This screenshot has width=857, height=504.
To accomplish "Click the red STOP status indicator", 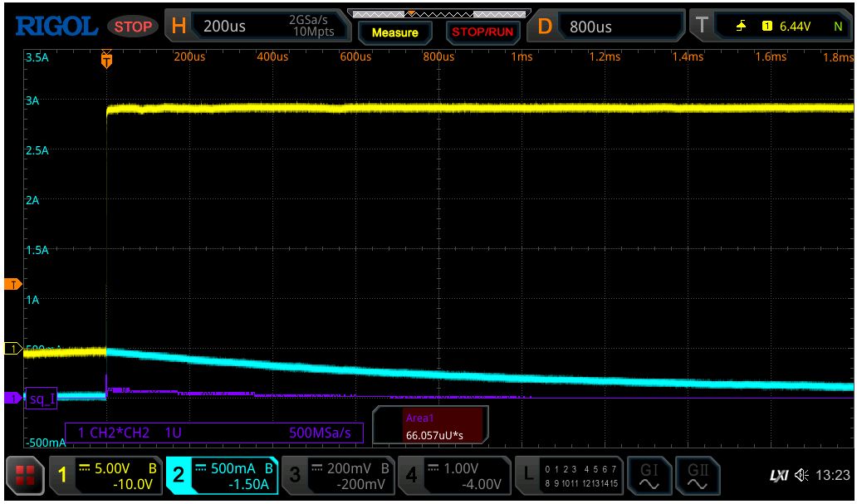I will tap(133, 27).
